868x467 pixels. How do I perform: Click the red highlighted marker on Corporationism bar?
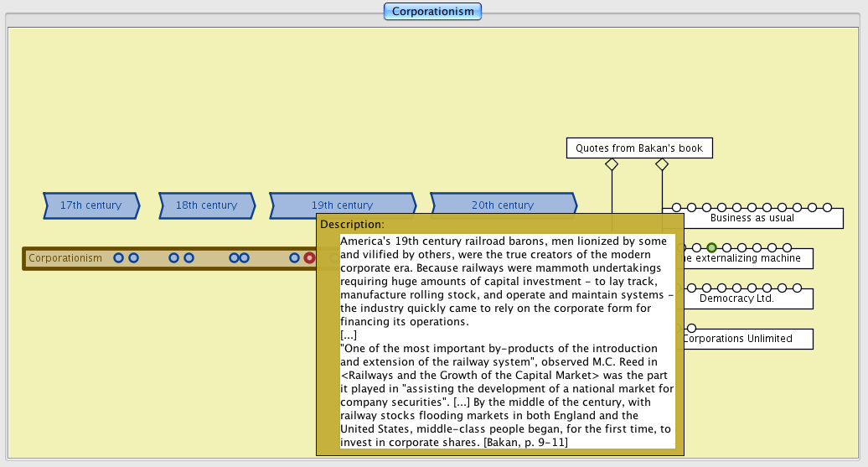point(309,258)
